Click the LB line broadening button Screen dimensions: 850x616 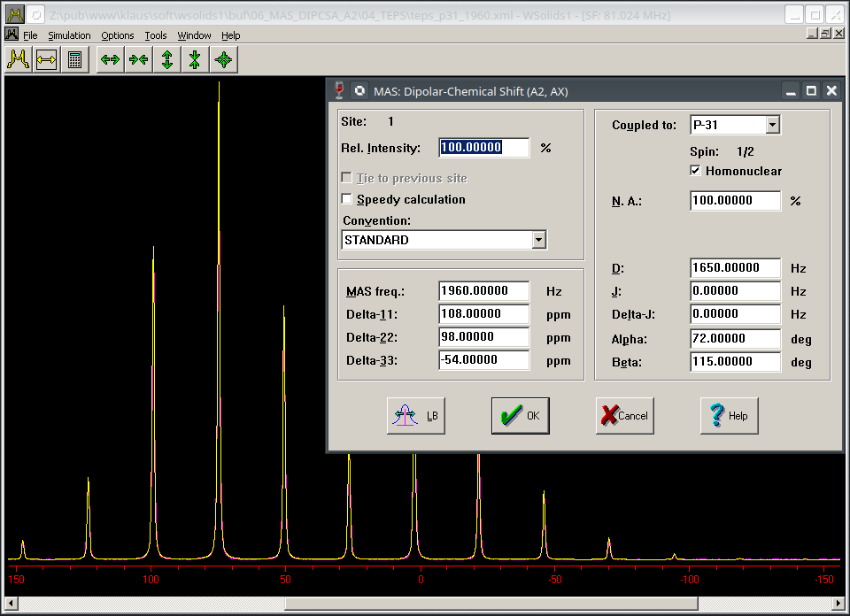pos(415,415)
